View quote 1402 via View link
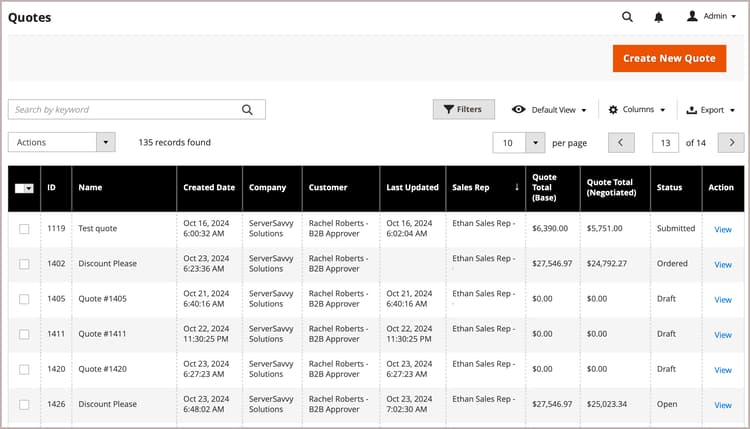This screenshot has width=750, height=429. click(x=723, y=264)
